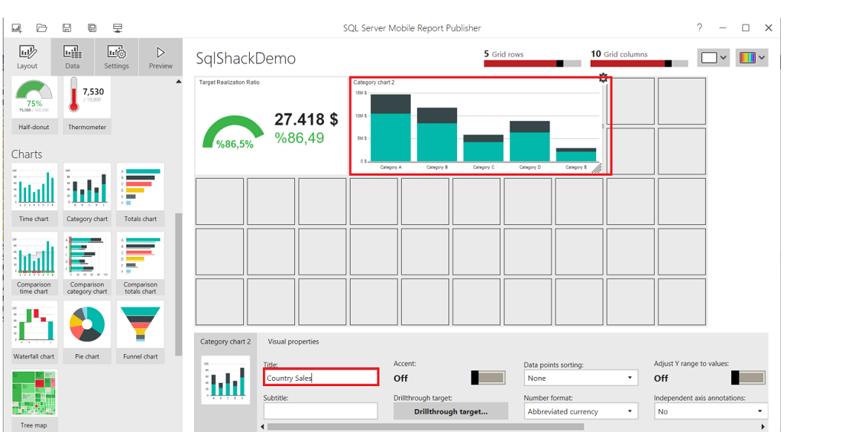Open the Independent axis annotations dropdown

pos(710,411)
